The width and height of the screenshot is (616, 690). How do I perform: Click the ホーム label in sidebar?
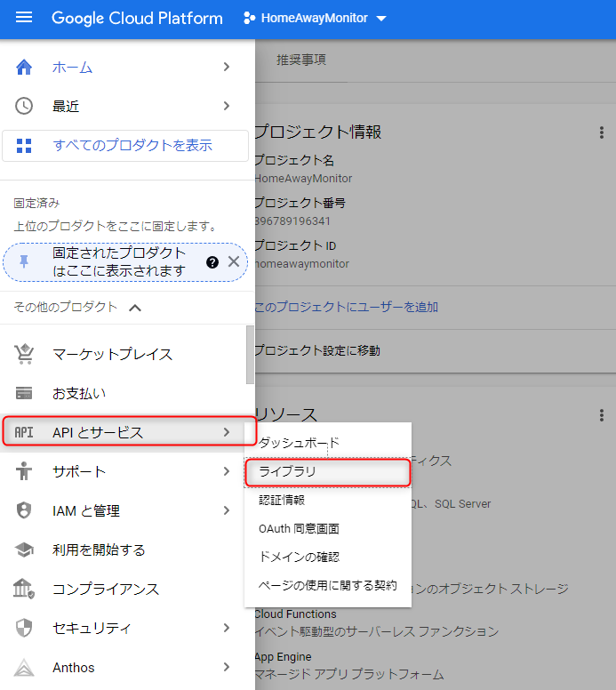coord(72,68)
